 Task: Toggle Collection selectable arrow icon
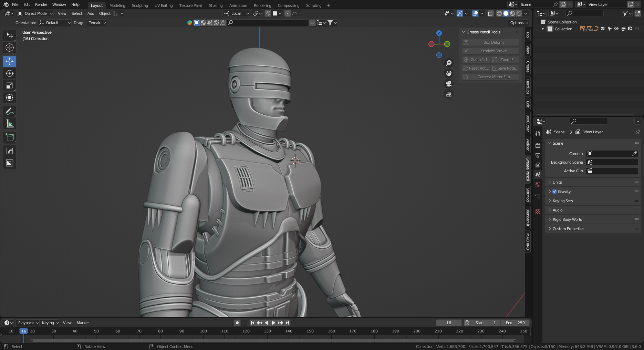[610, 29]
